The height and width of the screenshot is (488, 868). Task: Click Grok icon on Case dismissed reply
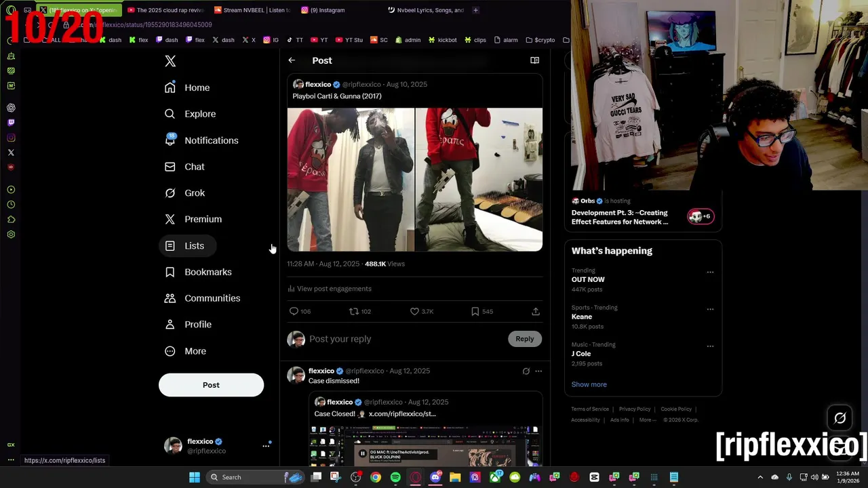tap(526, 371)
